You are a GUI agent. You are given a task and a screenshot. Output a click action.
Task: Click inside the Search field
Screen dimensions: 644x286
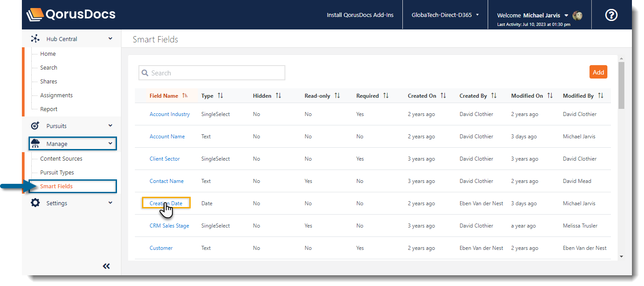212,72
